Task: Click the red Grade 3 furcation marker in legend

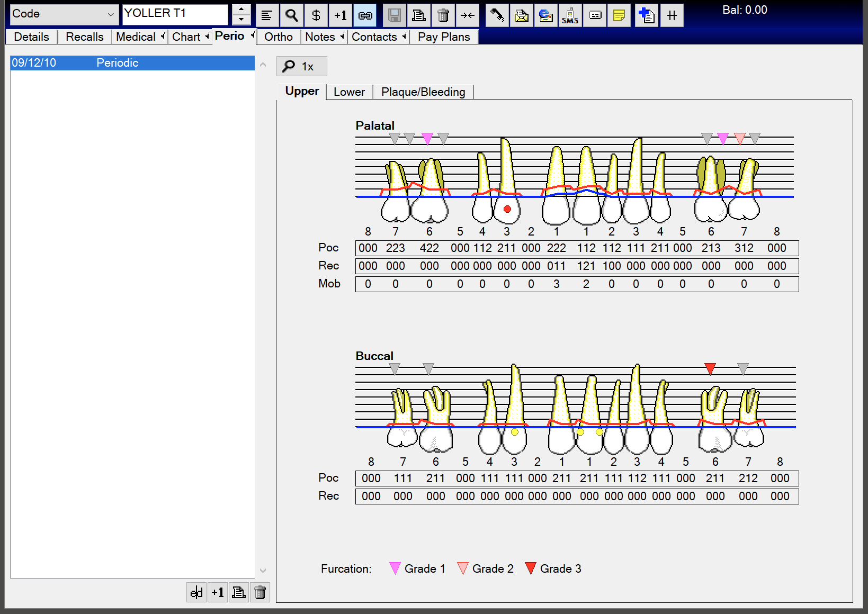Action: pos(531,568)
